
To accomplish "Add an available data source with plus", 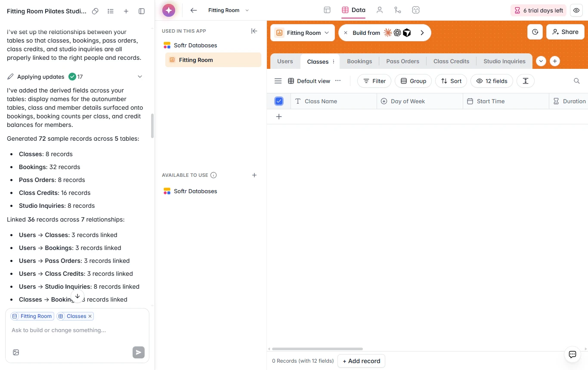I will [x=254, y=175].
